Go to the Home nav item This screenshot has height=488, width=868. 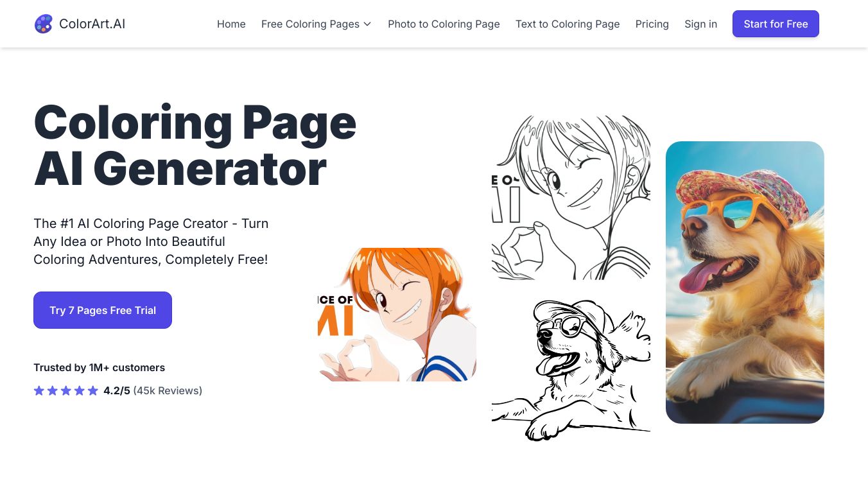point(231,24)
